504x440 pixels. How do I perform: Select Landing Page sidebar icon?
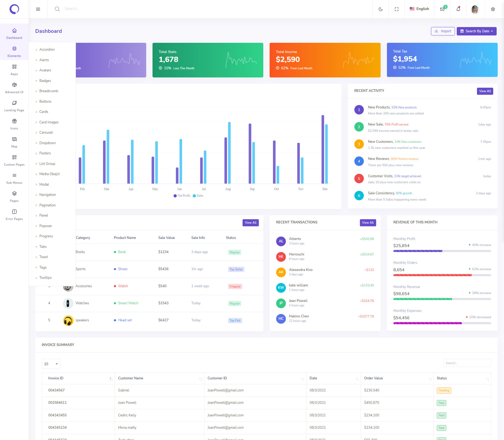coord(14,106)
